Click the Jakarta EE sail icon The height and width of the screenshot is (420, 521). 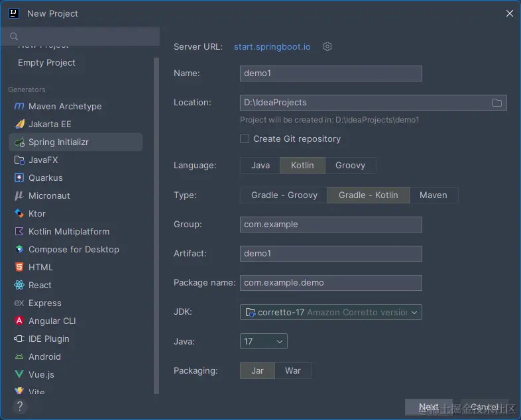[x=19, y=124]
